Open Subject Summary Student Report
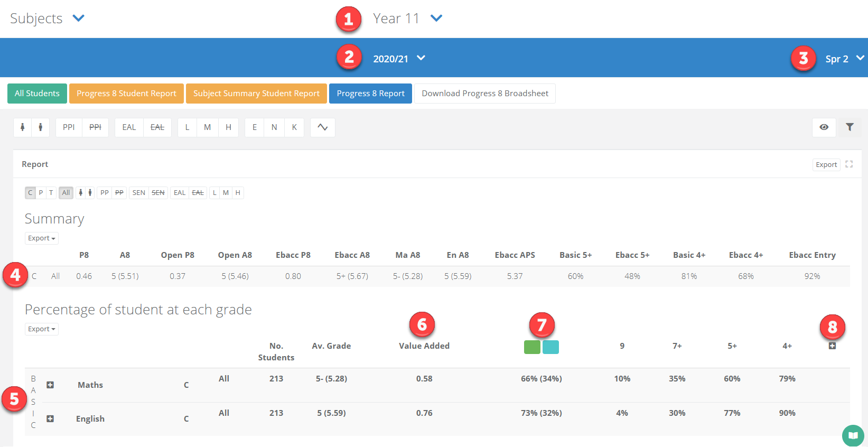Screen dimensions: 868x447 256,94
